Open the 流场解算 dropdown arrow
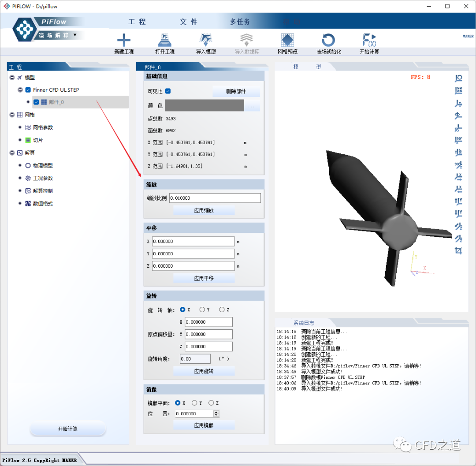476x466 pixels. (75, 35)
